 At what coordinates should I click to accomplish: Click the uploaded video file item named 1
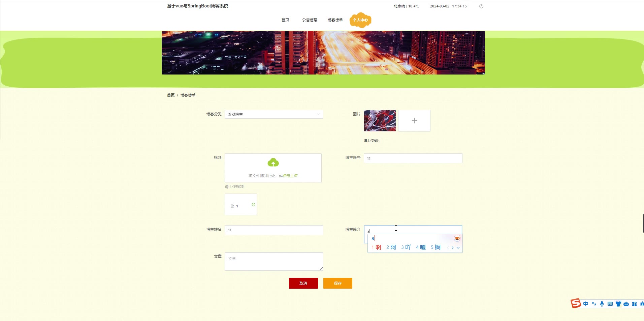tap(241, 204)
